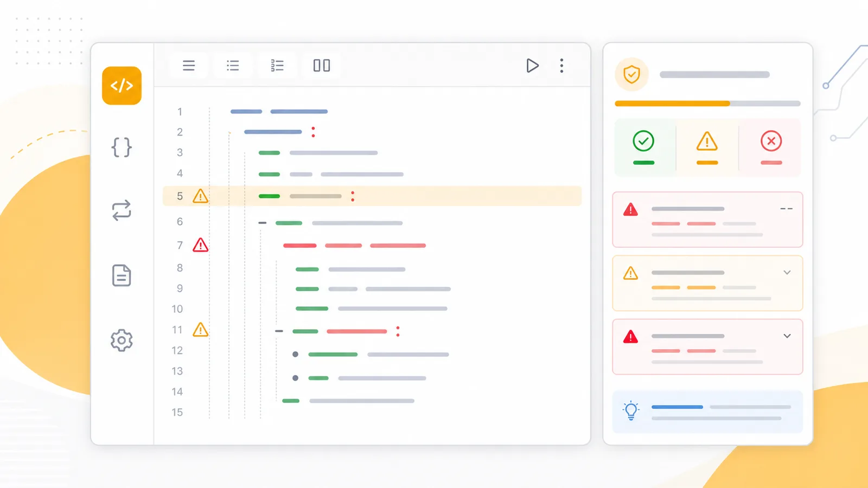Image resolution: width=868 pixels, height=488 pixels.
Task: Click the red error icon on line 7
Action: click(201, 245)
